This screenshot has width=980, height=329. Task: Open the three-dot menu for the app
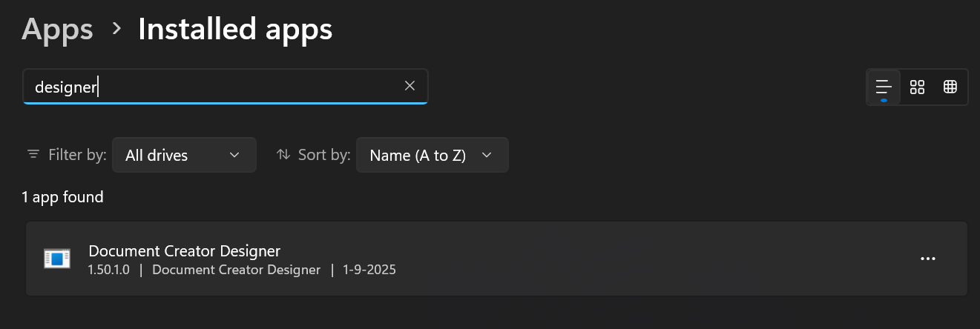click(x=927, y=259)
